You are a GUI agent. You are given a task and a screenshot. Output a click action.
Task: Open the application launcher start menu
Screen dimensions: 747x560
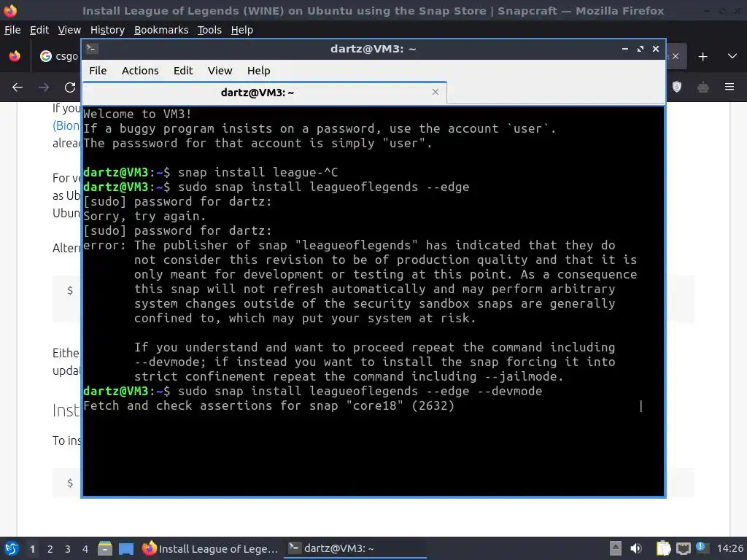pos(12,548)
